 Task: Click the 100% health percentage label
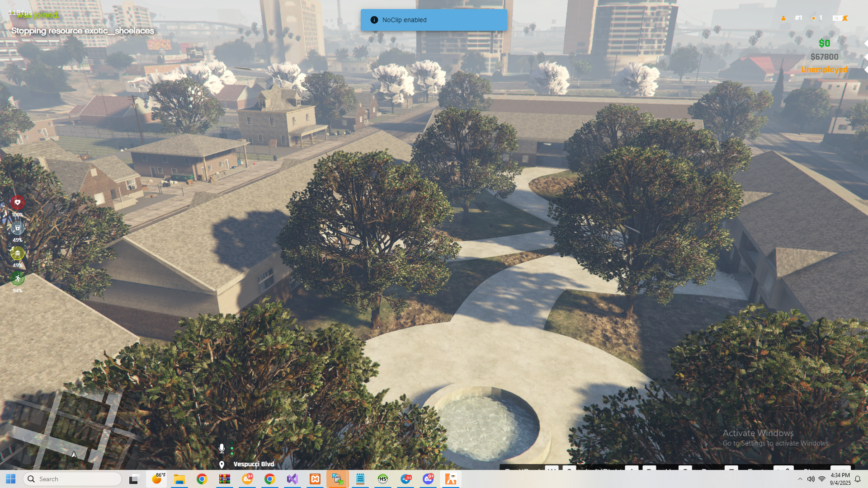[x=17, y=215]
